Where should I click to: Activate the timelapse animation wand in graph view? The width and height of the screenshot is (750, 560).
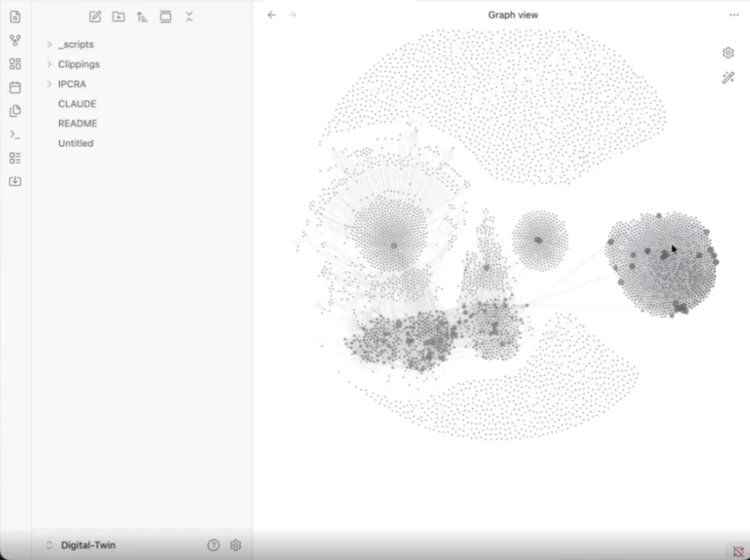point(727,77)
